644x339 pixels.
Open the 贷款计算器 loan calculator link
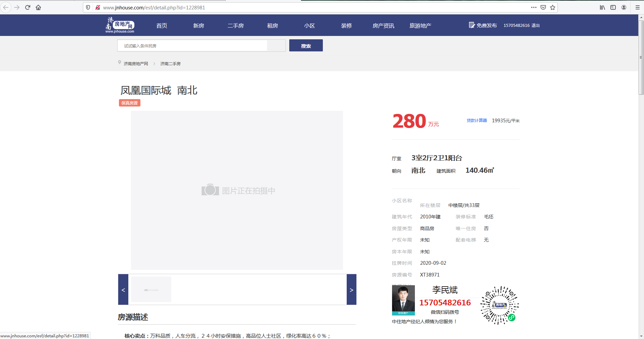click(476, 121)
